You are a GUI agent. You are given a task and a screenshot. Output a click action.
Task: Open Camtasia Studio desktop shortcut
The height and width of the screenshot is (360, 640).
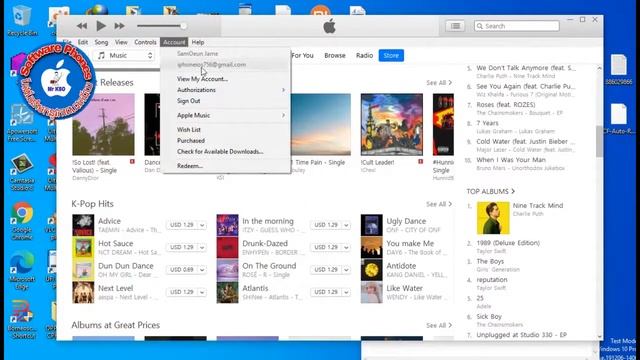[22, 172]
